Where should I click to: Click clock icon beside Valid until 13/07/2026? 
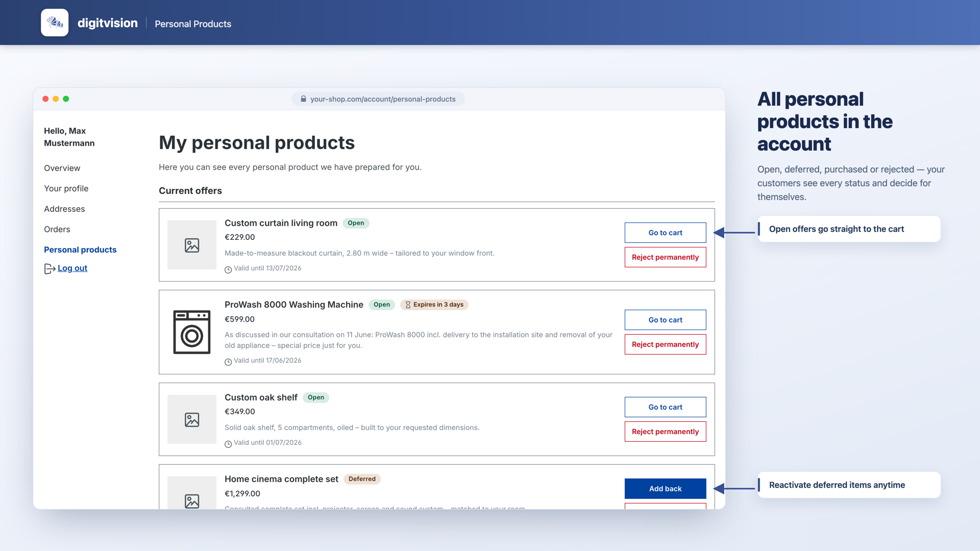click(228, 269)
